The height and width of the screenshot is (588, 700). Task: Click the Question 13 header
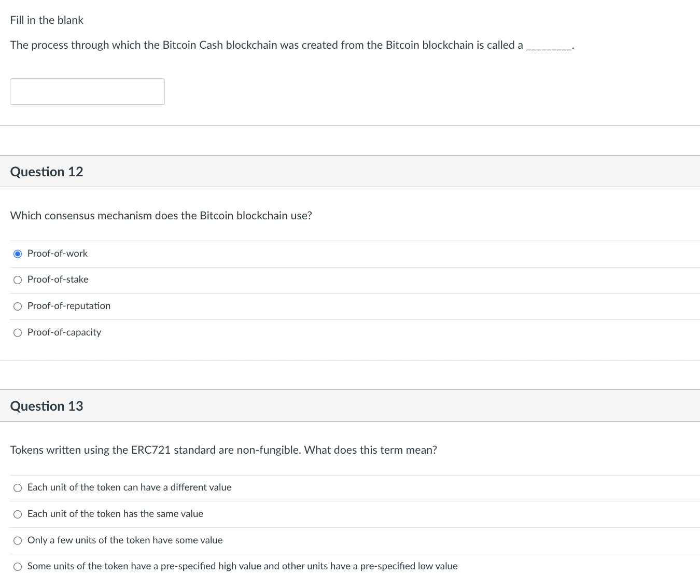point(47,405)
